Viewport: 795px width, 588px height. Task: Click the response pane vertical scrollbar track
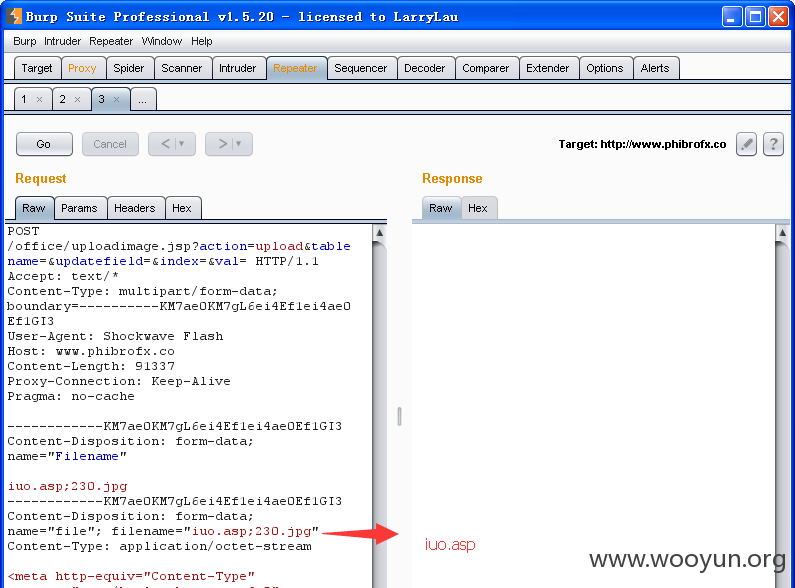tap(782, 414)
